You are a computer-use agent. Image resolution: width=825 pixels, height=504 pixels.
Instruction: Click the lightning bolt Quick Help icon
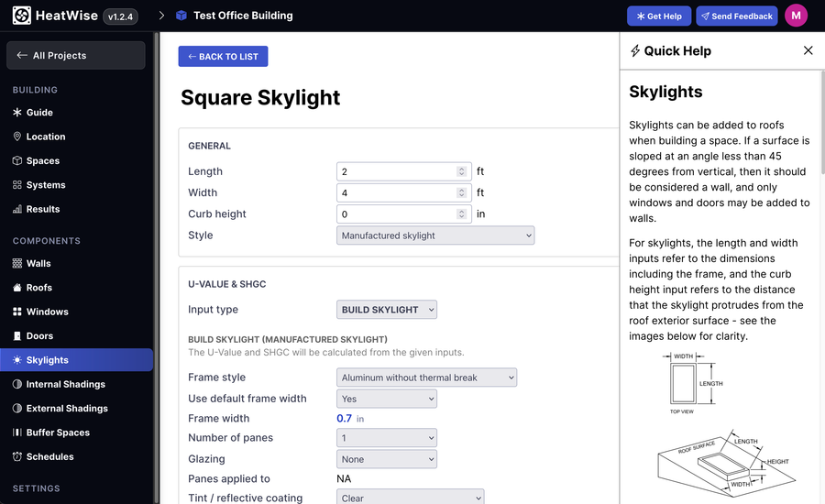pos(635,51)
